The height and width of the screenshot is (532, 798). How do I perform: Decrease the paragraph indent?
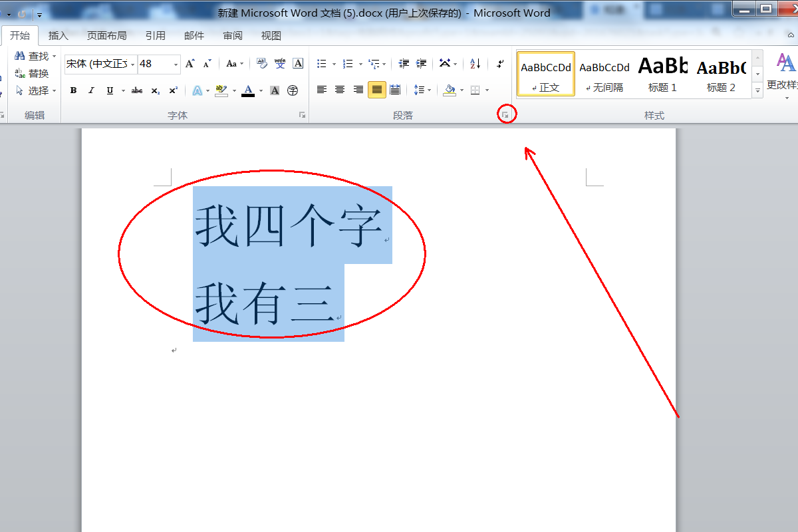[404, 63]
